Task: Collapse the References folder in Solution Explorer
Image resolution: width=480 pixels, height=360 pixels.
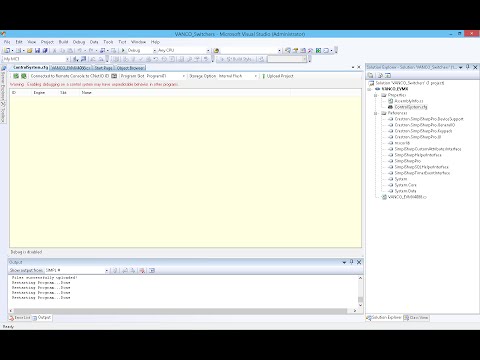Action: [376, 113]
